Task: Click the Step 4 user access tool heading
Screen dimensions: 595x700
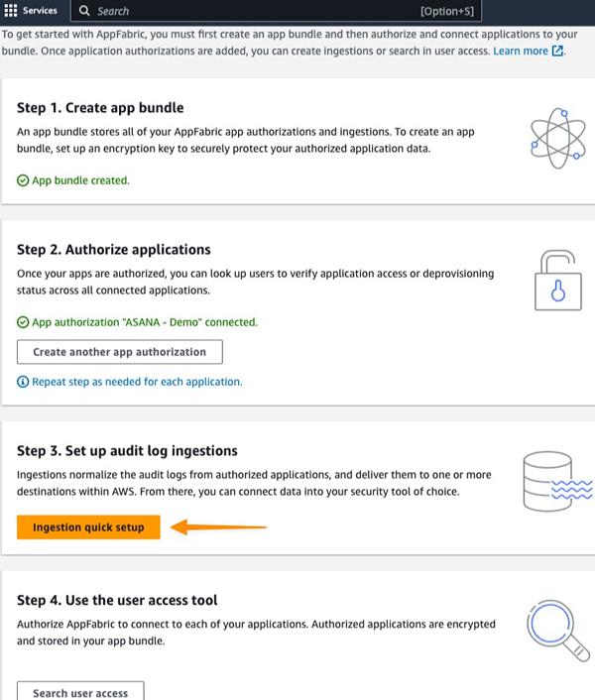Action: coord(117,600)
